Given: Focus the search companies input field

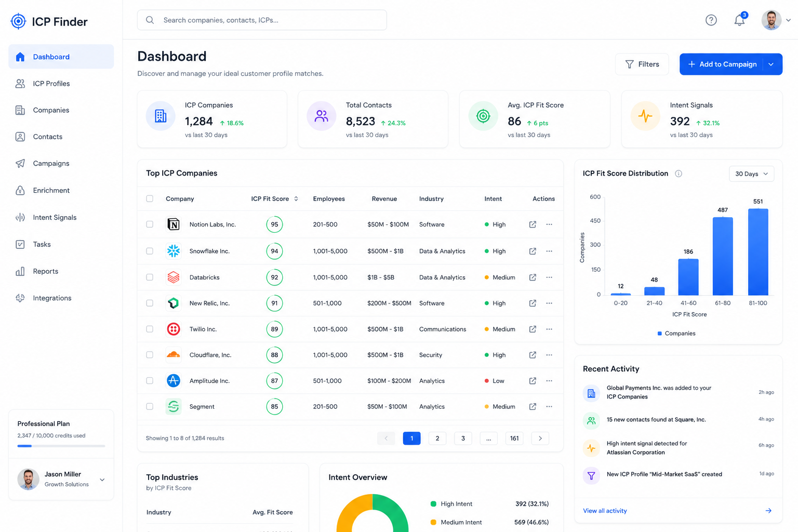Looking at the screenshot, I should click(262, 20).
